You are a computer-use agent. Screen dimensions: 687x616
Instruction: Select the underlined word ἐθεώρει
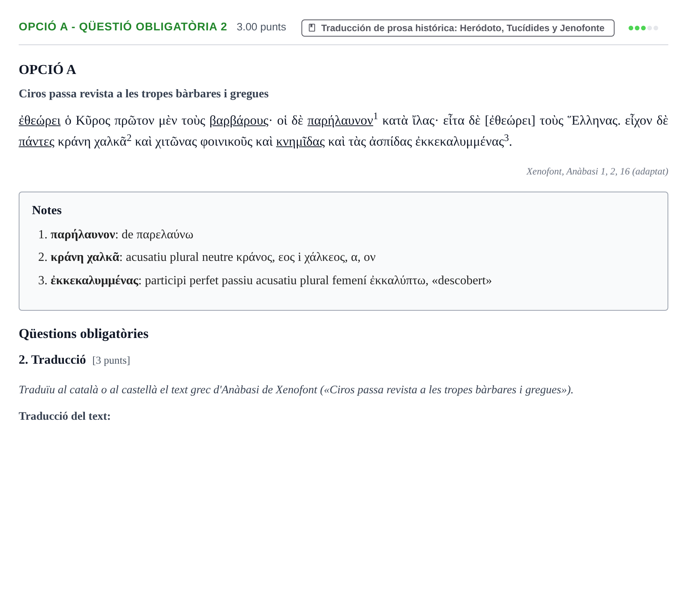pyautogui.click(x=40, y=121)
